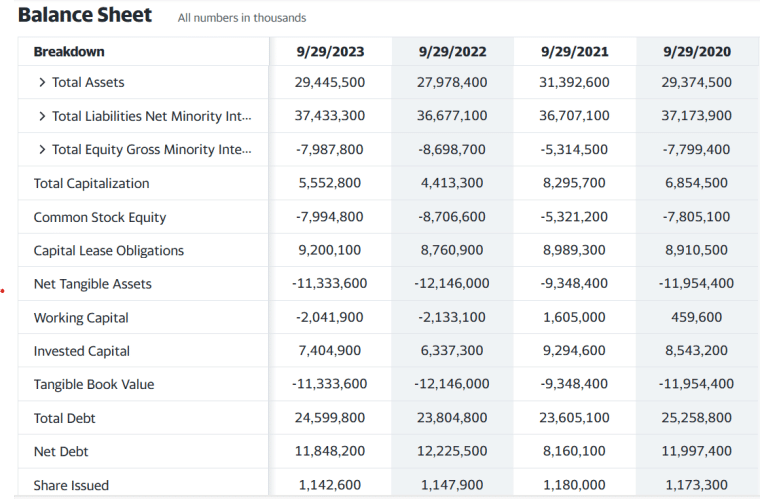Screen dimensions: 760x499
Task: Click Invested Capital value 7,404,900
Action: [330, 350]
